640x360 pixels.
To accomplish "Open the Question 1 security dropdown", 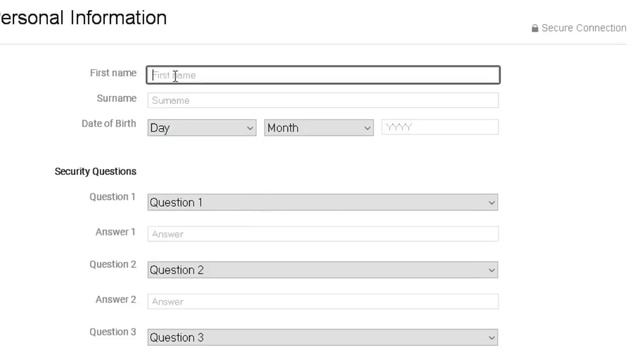I will pyautogui.click(x=322, y=202).
